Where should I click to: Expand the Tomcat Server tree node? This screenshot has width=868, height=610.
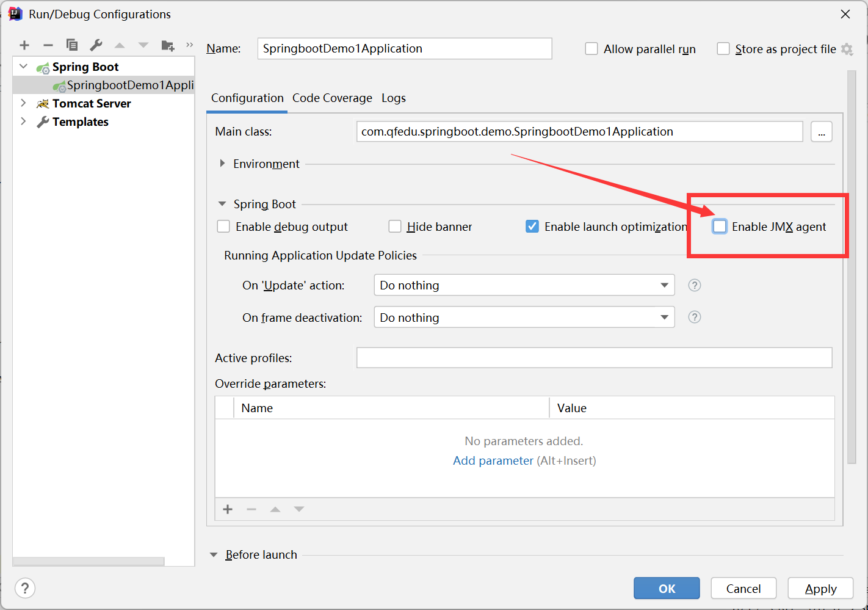[x=24, y=103]
